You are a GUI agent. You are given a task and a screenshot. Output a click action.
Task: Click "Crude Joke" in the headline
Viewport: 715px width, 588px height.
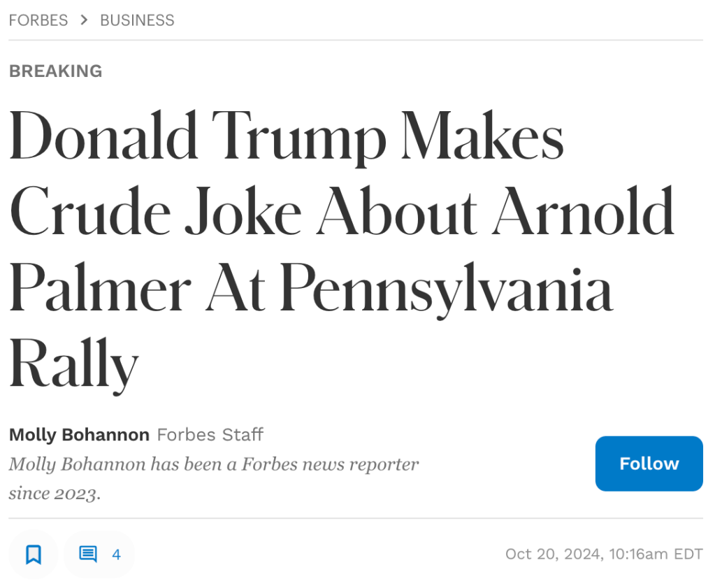coord(154,213)
